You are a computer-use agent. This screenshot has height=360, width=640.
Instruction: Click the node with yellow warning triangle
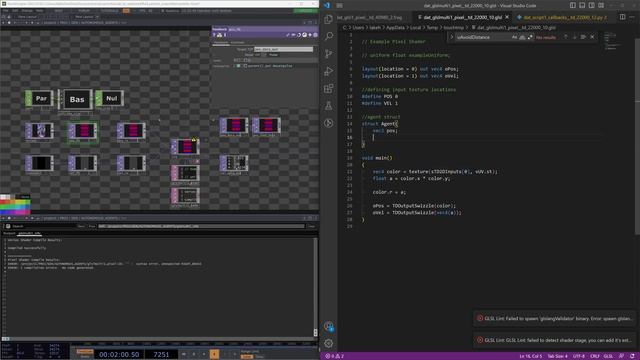[185, 147]
